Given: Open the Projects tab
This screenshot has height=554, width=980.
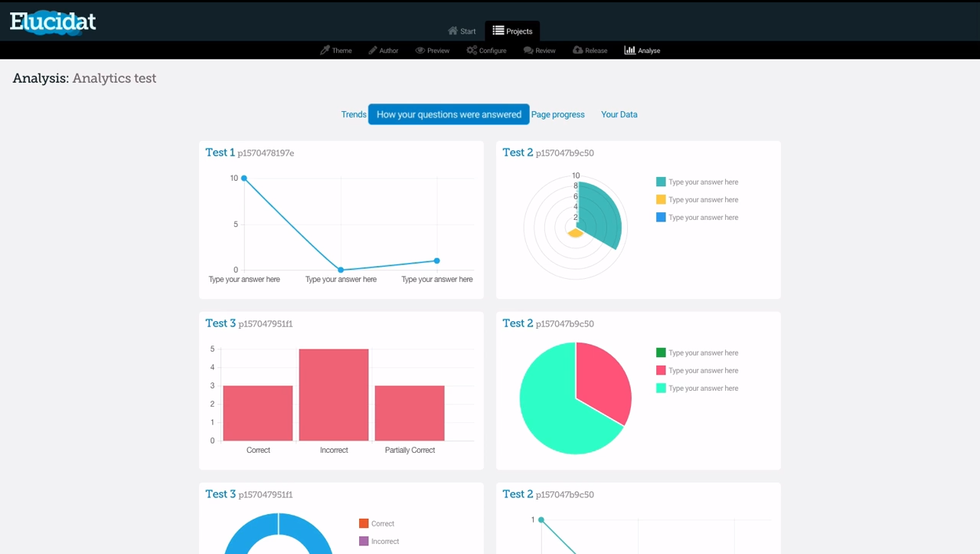Looking at the screenshot, I should [x=512, y=31].
